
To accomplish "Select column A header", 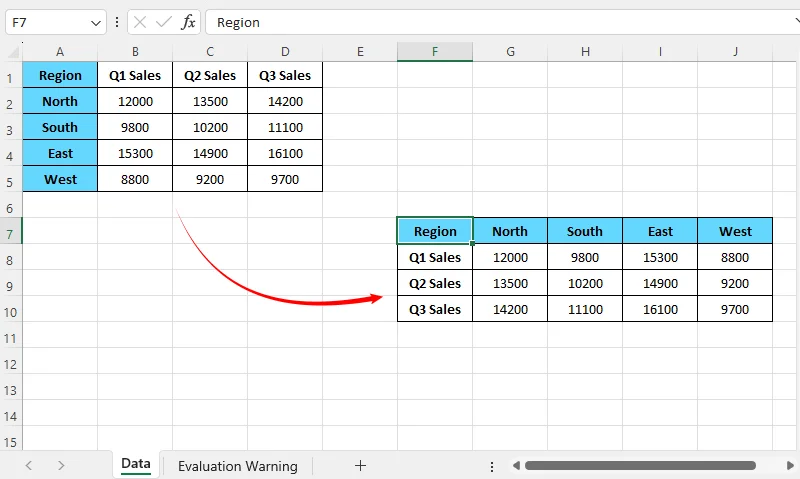I will [60, 52].
